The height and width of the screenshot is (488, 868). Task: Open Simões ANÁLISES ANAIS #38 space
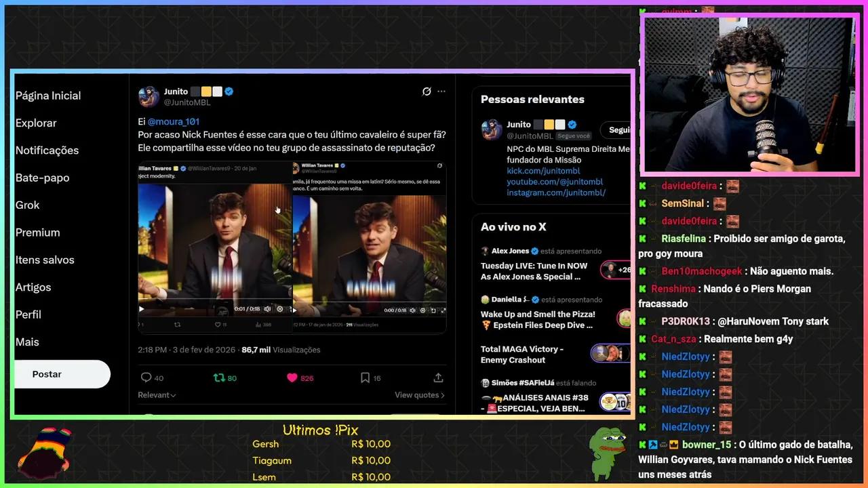click(x=534, y=403)
